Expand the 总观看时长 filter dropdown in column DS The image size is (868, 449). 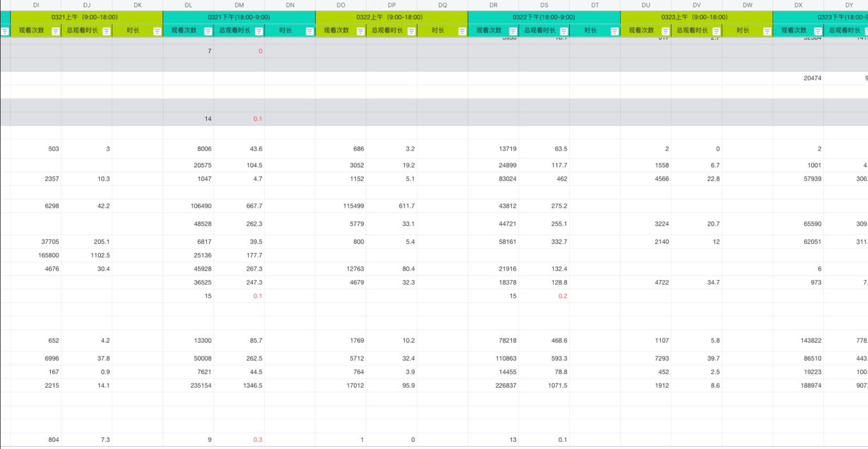[x=564, y=31]
